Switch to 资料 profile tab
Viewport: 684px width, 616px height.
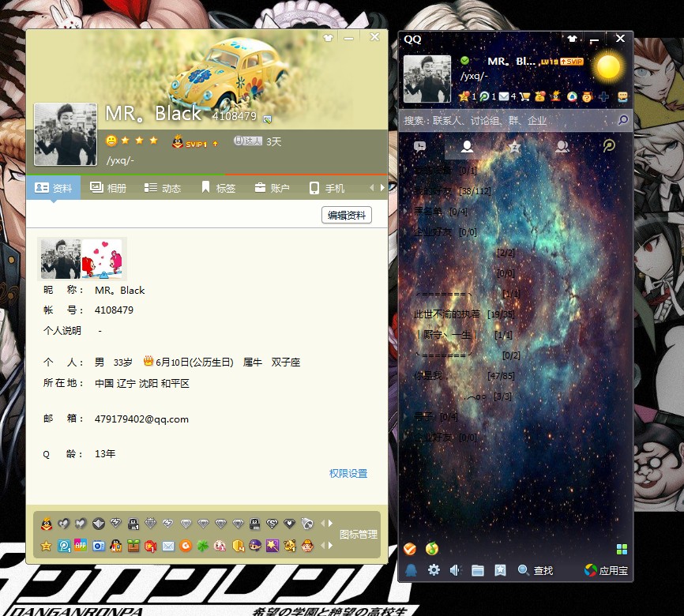click(x=53, y=188)
